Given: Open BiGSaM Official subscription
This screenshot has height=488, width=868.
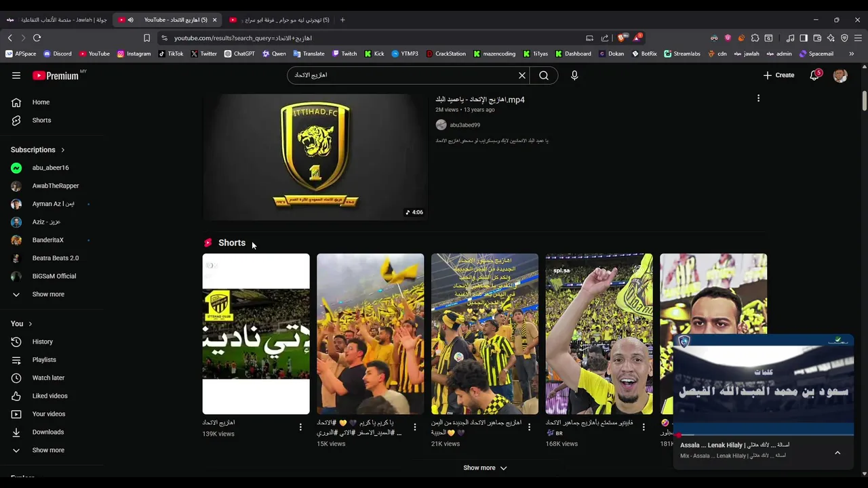Looking at the screenshot, I should pyautogui.click(x=54, y=276).
